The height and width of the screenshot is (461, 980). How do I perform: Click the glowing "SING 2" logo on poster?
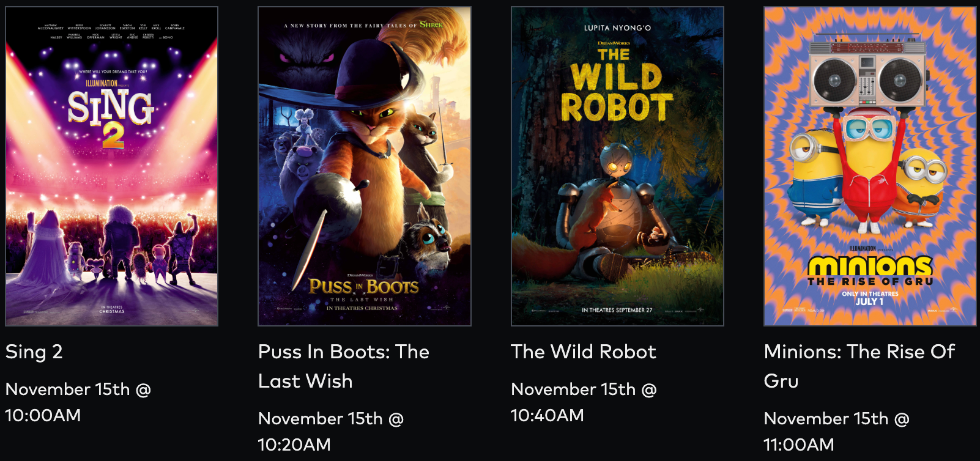(x=111, y=116)
